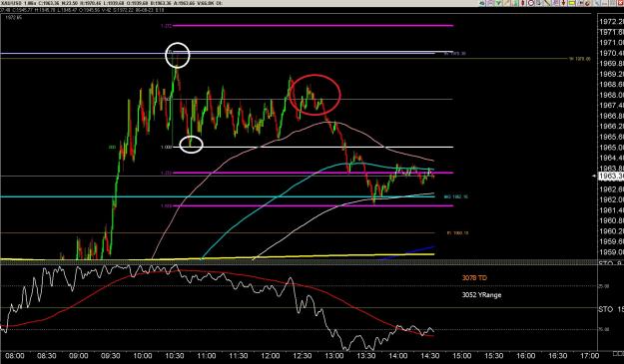Click the 15:00 time axis label
This screenshot has height=364, width=624.
461,356
